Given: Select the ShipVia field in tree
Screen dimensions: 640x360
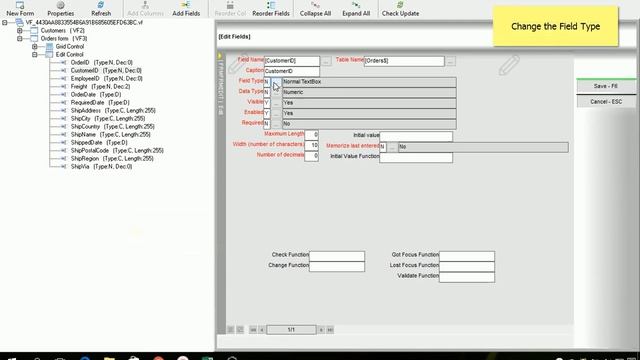Looking at the screenshot, I should [101, 167].
